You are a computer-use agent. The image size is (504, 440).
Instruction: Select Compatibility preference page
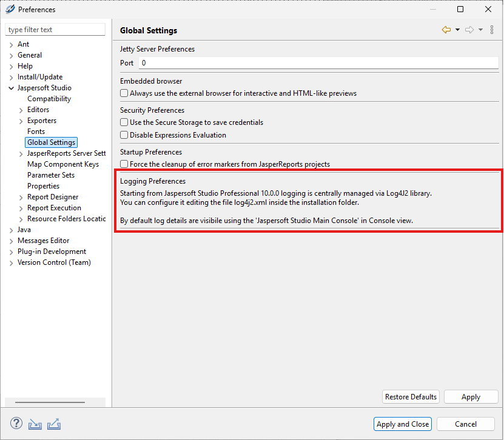49,99
